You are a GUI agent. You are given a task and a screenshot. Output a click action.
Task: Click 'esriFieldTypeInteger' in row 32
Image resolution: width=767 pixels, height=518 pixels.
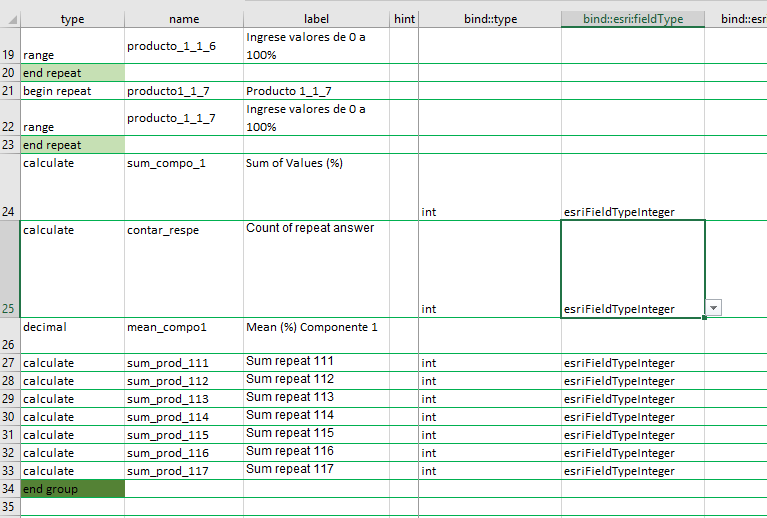point(633,453)
